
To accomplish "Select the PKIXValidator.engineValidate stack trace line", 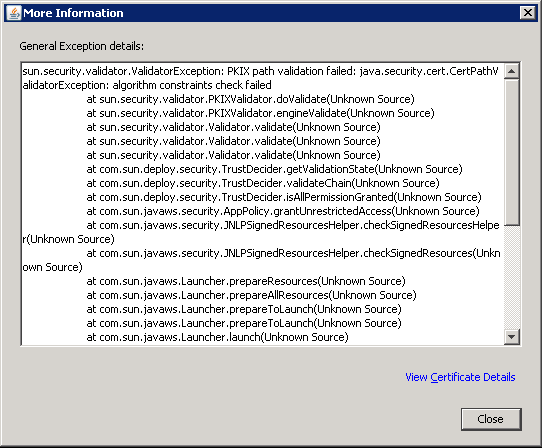I will click(260, 113).
